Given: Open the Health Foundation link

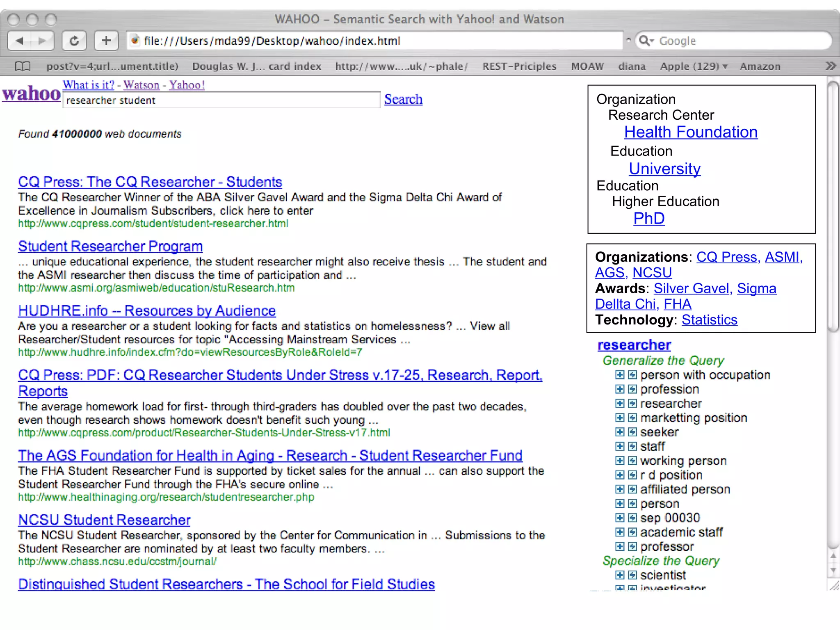Looking at the screenshot, I should point(691,132).
